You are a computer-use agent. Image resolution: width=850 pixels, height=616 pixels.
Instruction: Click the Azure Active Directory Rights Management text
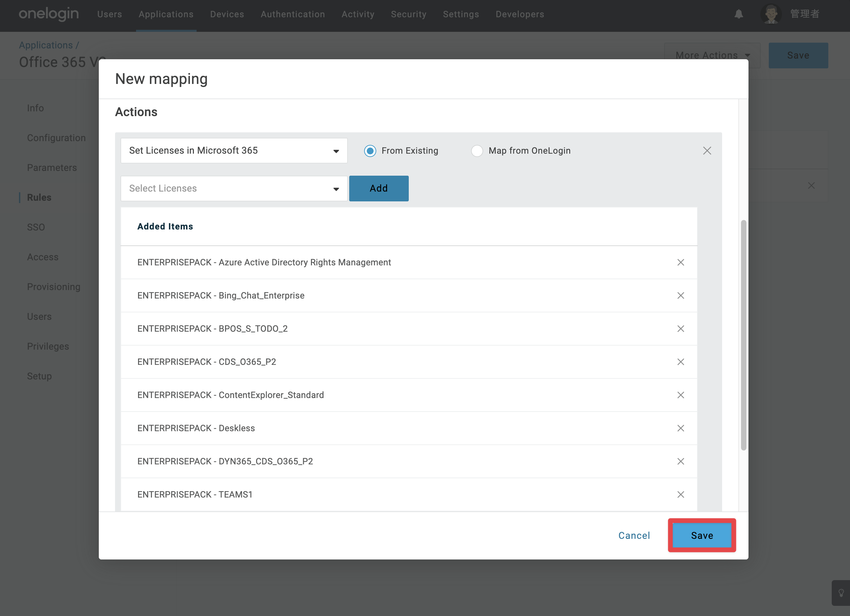pyautogui.click(x=305, y=262)
